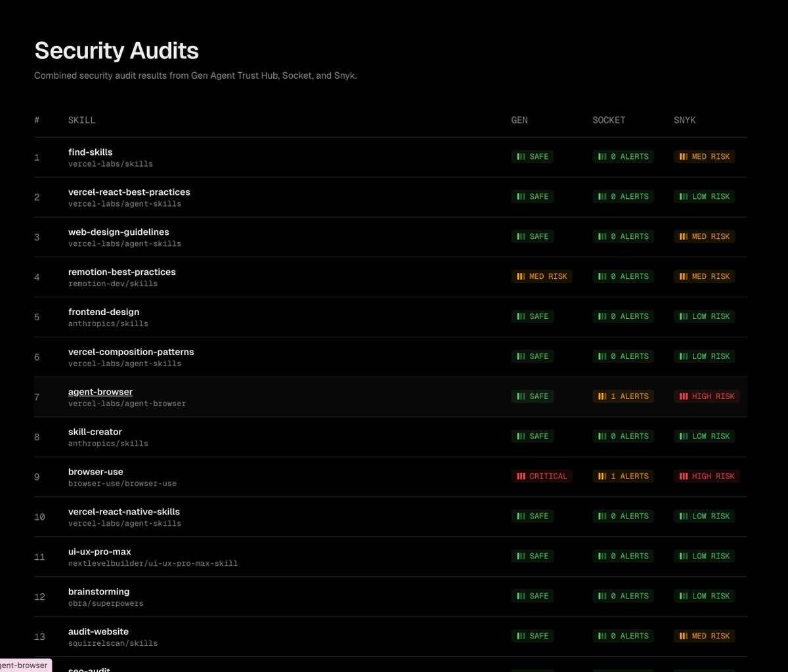Click the SOCKET column header
The image size is (788, 672).
[x=609, y=121]
